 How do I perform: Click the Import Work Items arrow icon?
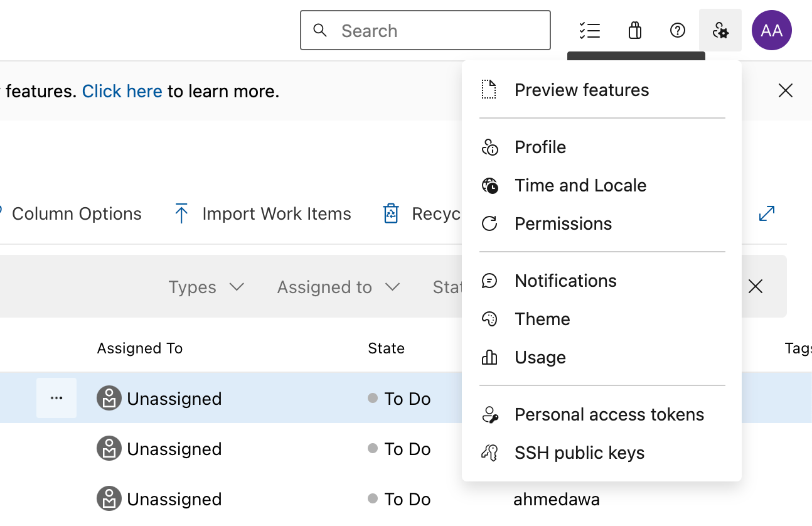[181, 213]
